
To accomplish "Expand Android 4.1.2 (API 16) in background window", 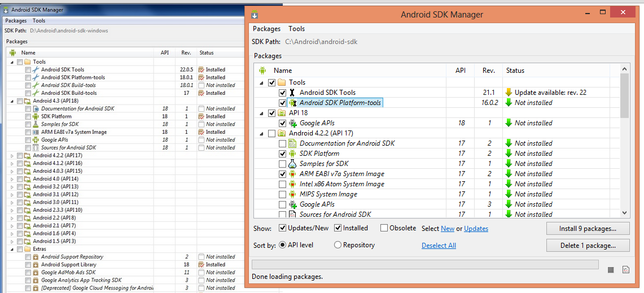I will click(12, 163).
